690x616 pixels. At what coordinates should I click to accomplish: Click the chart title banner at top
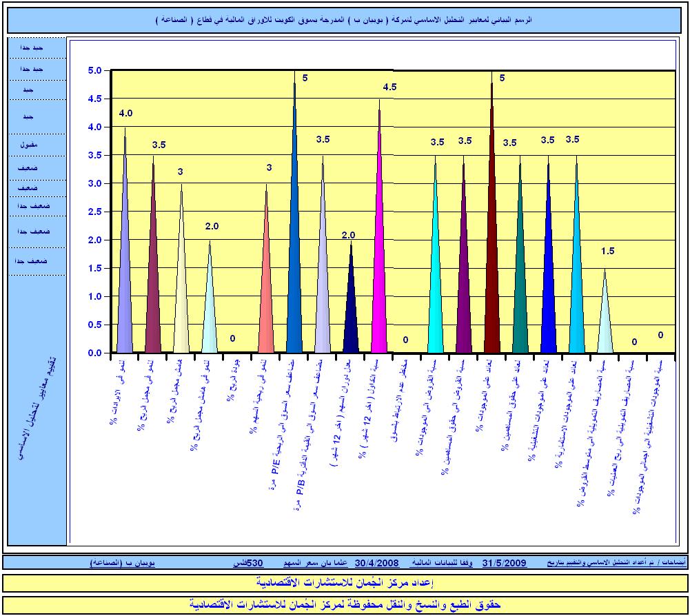344,20
